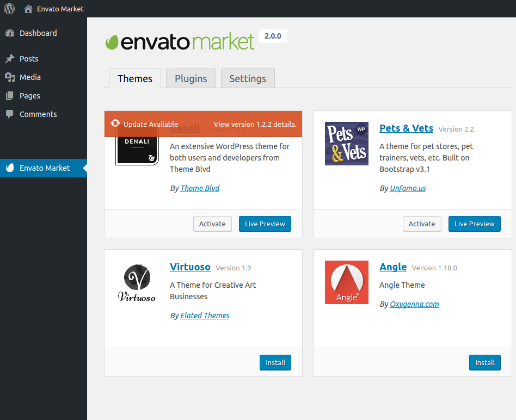
Task: Launch Live Preview for Pets & Vets
Action: click(x=474, y=224)
